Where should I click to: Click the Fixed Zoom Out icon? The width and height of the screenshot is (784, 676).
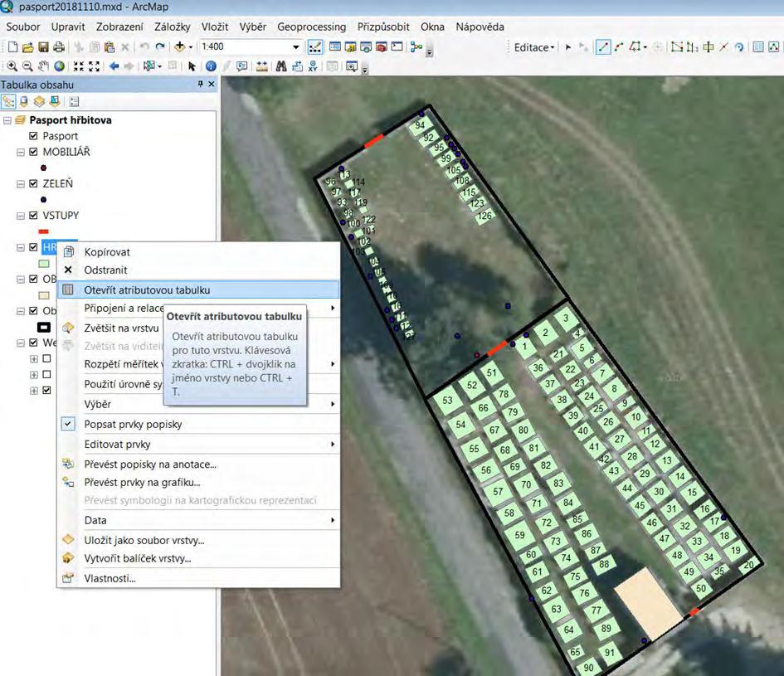click(x=94, y=66)
